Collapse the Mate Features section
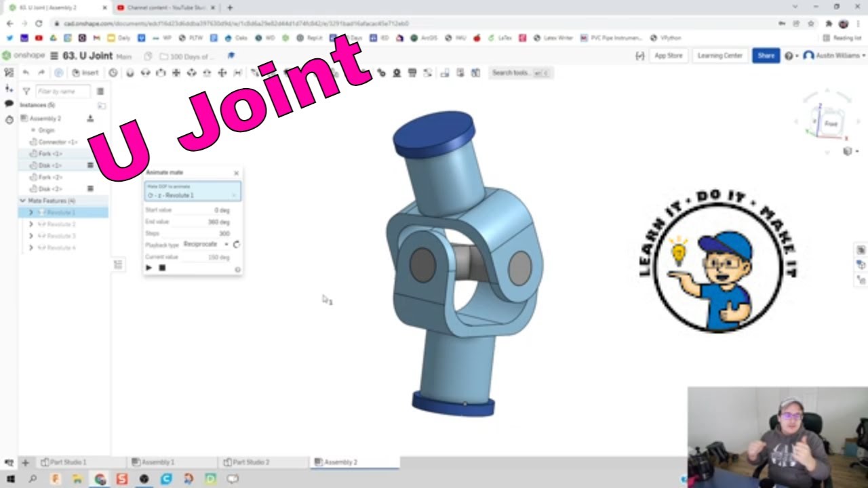 [22, 201]
